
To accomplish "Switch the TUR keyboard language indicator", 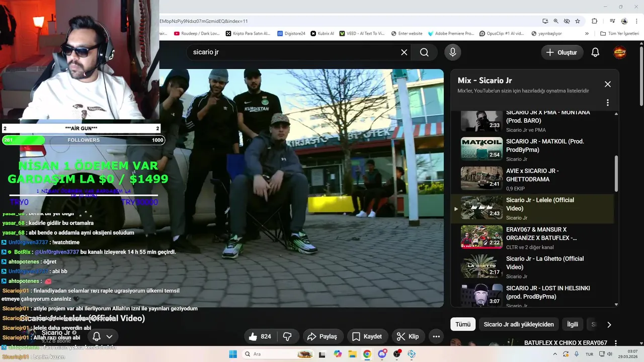I will [x=589, y=354].
